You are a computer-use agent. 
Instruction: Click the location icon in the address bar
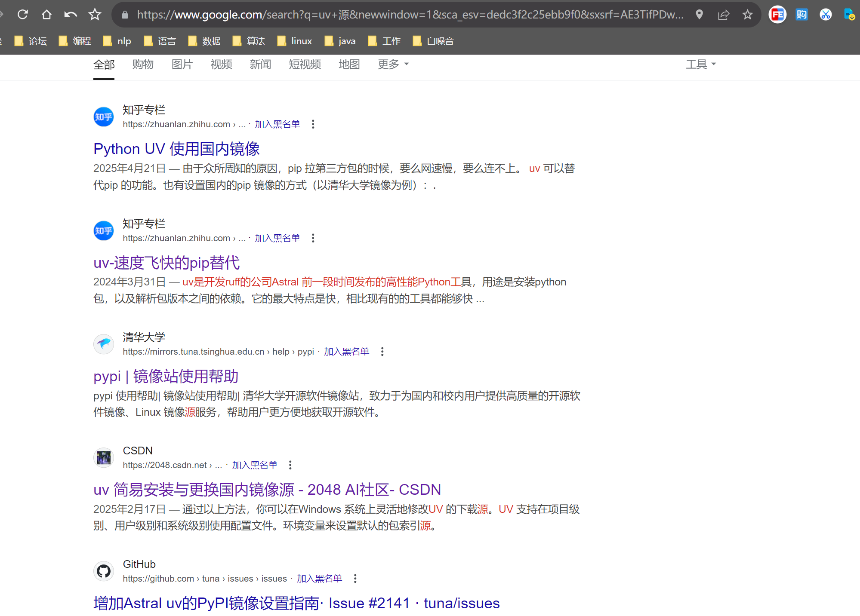click(x=700, y=14)
